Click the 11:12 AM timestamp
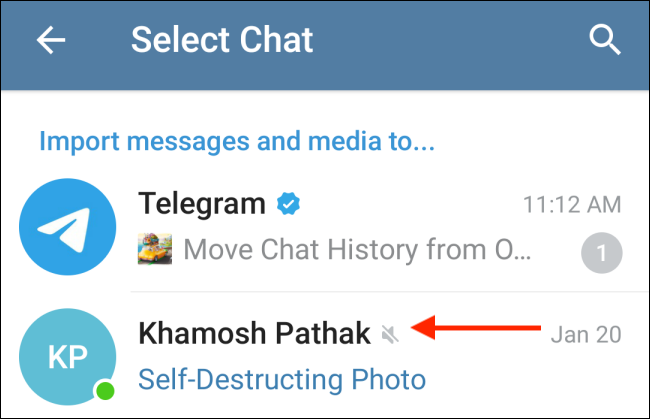This screenshot has width=650, height=419. coord(571,205)
